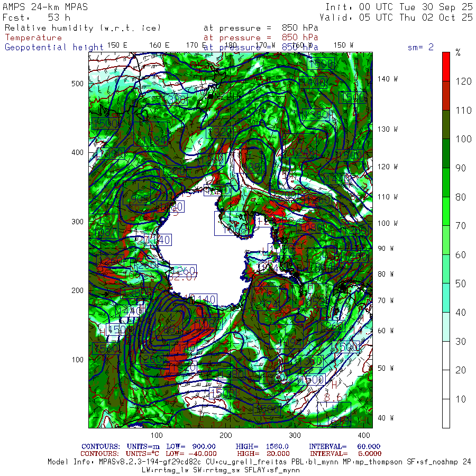The width and height of the screenshot is (476, 476).
Task: Click the 'LW:rrtmg_lw' scheme text
Action: 165,470
